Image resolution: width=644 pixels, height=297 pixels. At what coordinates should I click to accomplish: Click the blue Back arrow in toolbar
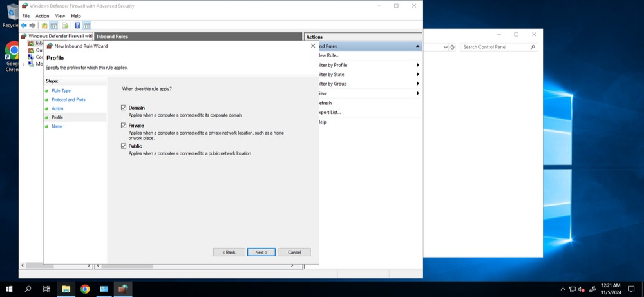point(24,26)
